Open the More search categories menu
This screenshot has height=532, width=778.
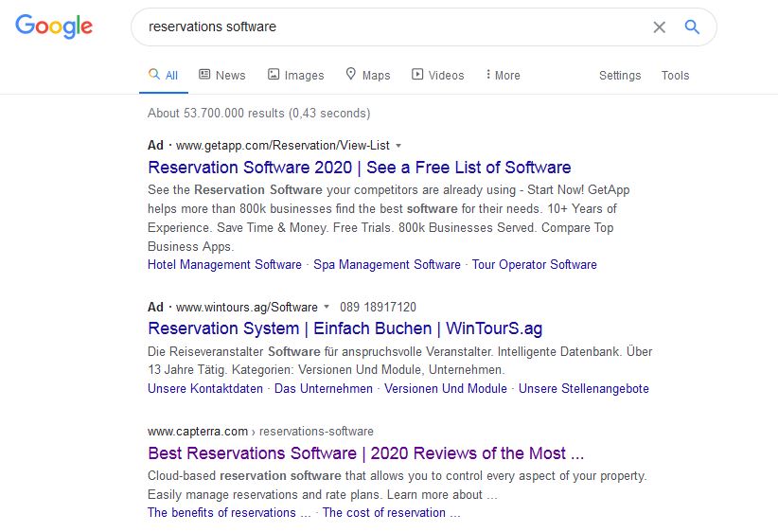click(x=504, y=76)
